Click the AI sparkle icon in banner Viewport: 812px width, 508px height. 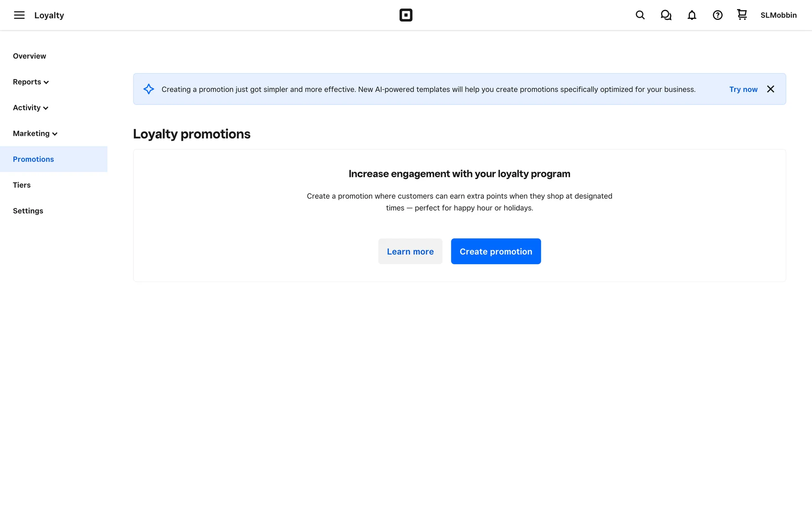point(148,89)
